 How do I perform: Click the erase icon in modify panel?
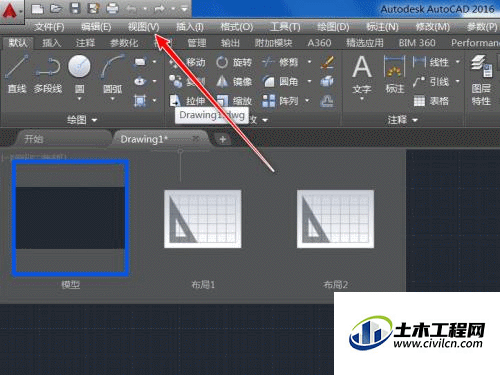[x=327, y=62]
